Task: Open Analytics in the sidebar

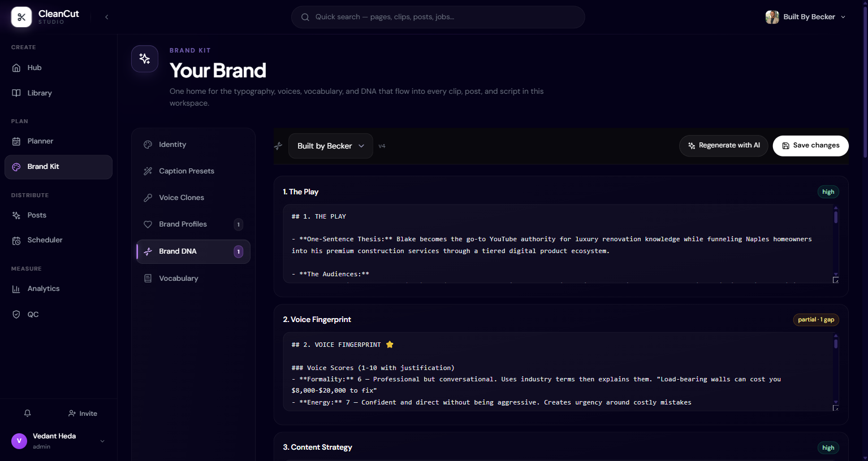Action: point(58,289)
